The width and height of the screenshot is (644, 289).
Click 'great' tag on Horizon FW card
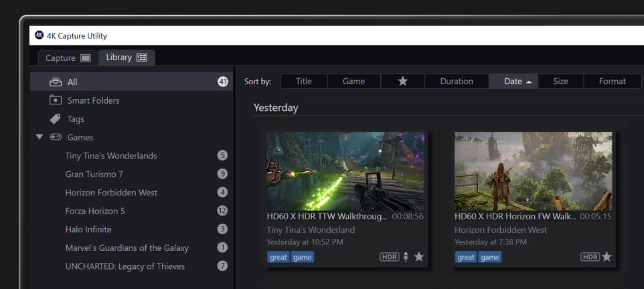pyautogui.click(x=466, y=258)
